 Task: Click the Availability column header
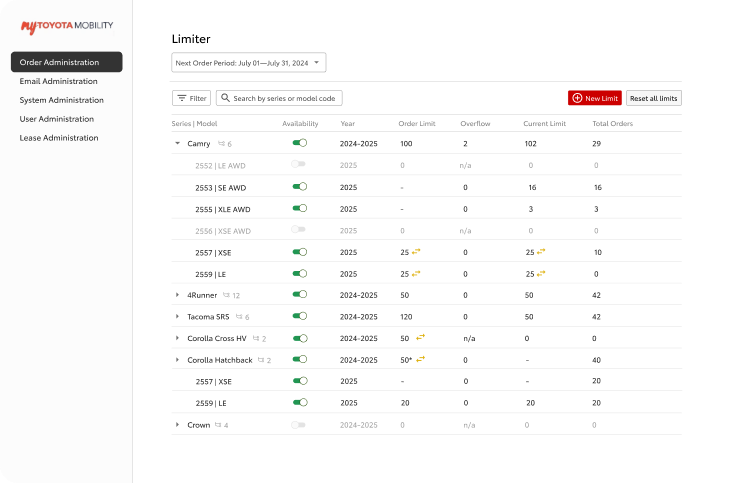[x=300, y=123]
